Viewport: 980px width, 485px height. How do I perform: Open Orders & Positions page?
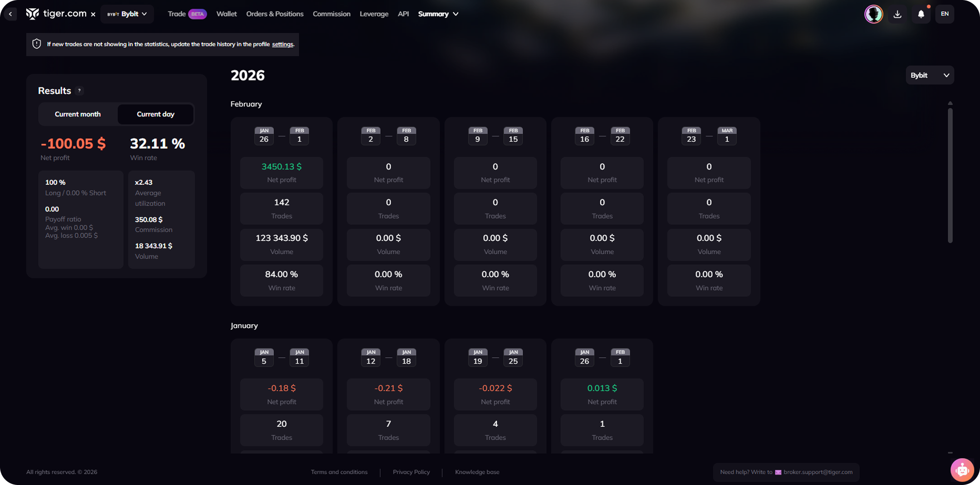(x=274, y=14)
